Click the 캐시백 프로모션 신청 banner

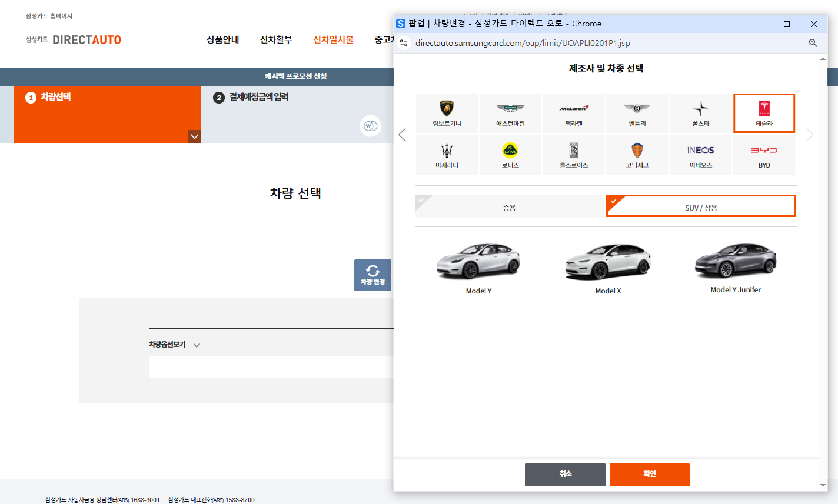click(295, 76)
